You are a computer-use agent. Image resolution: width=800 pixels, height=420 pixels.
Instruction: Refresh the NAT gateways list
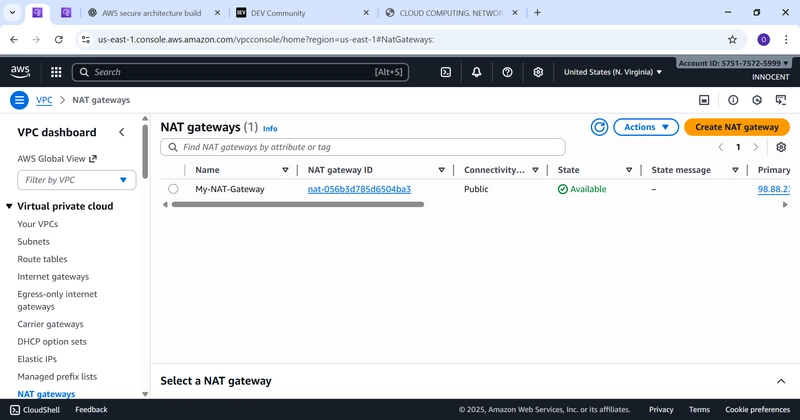pos(599,127)
